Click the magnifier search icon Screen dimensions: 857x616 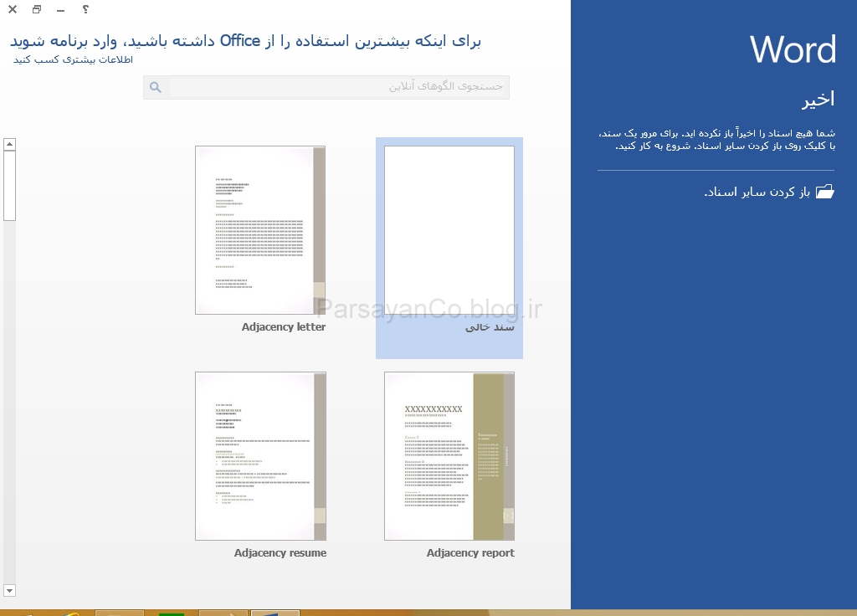[156, 87]
